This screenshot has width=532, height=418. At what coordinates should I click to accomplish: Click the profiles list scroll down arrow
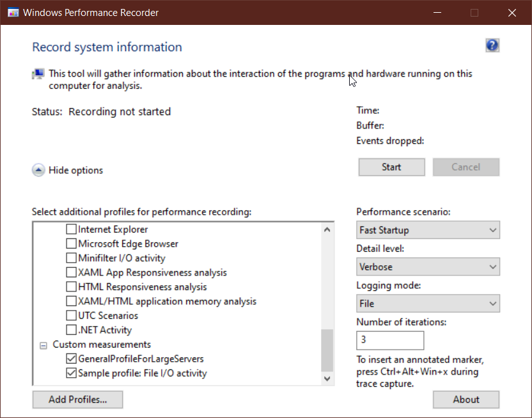(327, 378)
